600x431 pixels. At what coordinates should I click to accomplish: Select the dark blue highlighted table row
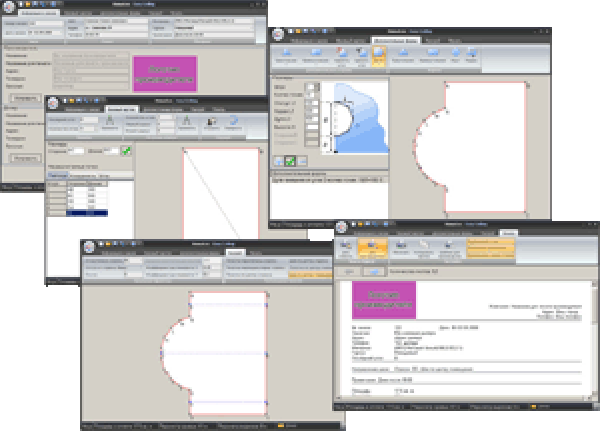(87, 213)
